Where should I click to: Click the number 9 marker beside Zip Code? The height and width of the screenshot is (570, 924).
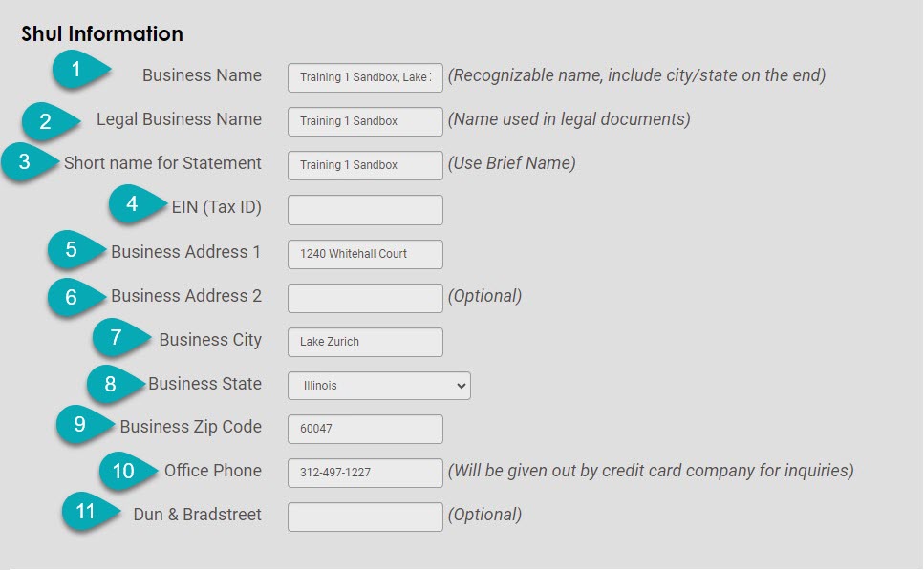click(81, 425)
